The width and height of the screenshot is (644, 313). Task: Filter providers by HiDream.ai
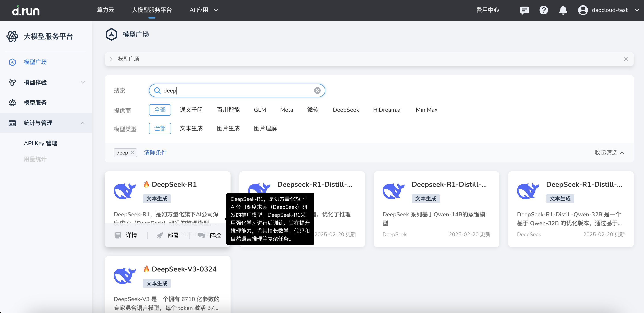[387, 110]
